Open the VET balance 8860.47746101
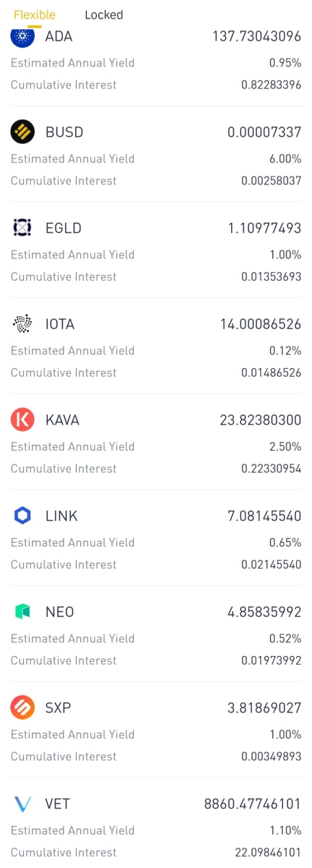The image size is (312, 868). [253, 804]
